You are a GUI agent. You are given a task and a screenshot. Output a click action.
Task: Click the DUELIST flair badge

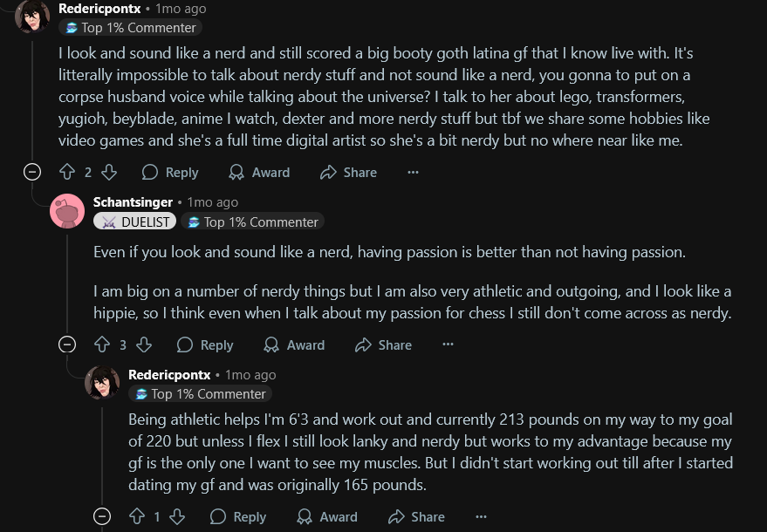tap(135, 222)
